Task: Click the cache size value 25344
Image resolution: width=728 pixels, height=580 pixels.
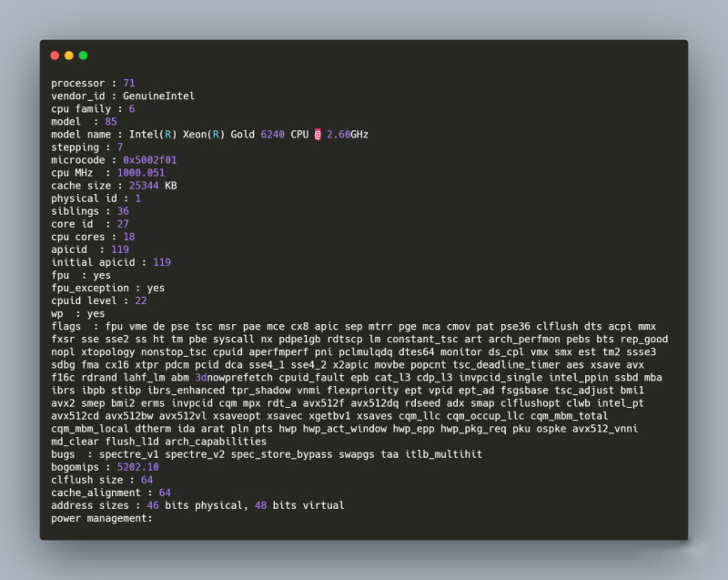Action: [144, 186]
